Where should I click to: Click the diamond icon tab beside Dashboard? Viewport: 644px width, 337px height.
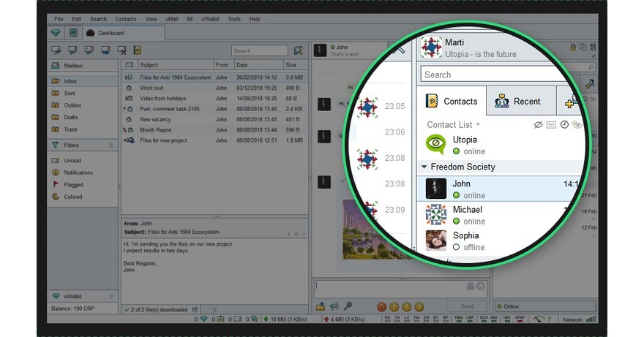[x=56, y=33]
